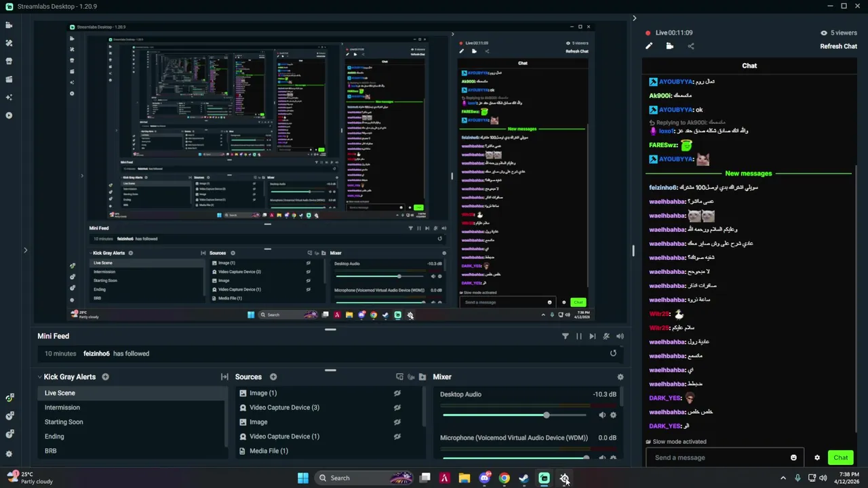This screenshot has width=868, height=488.
Task: Toggle visibility of the Image source
Action: click(x=397, y=422)
